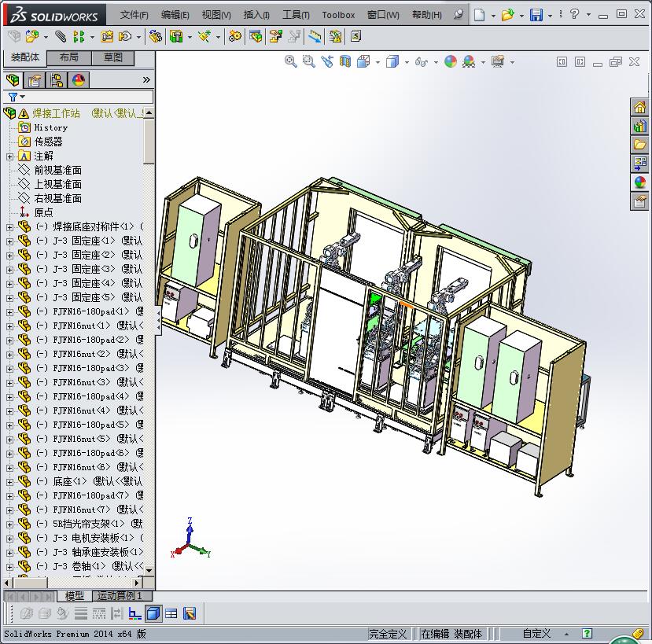The image size is (652, 644).
Task: Toggle the 3D shaded cube button in bottom toolbar
Action: click(x=153, y=613)
